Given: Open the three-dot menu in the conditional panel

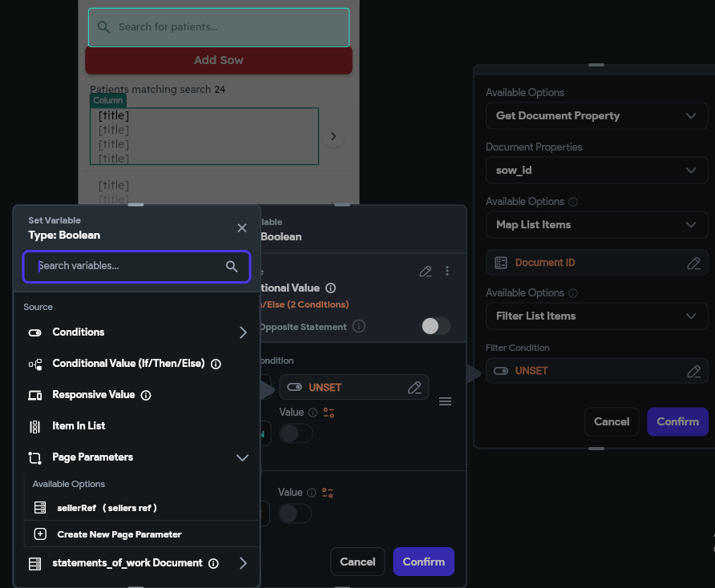Looking at the screenshot, I should (447, 272).
